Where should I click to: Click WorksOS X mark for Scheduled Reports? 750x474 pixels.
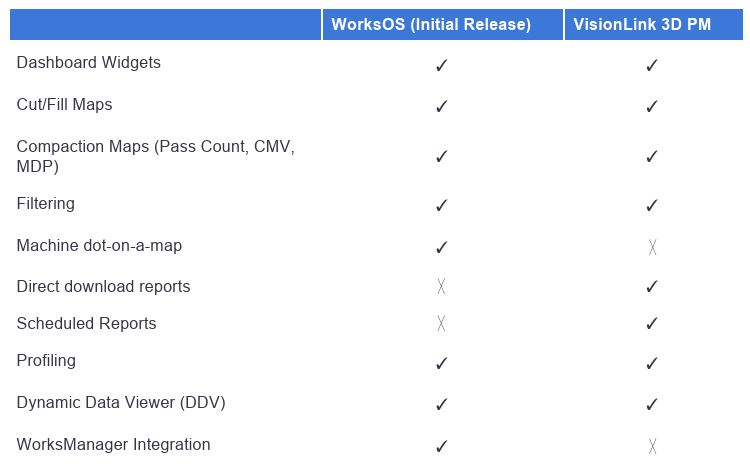[x=441, y=324]
